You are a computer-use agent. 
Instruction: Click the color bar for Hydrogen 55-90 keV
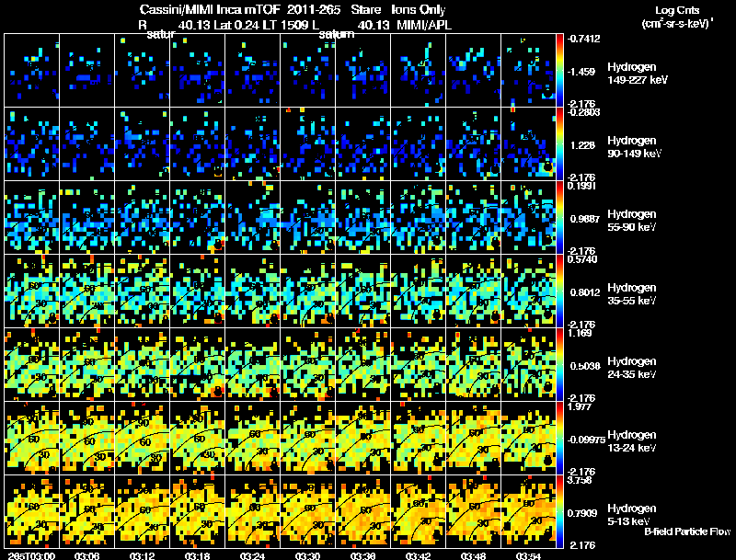562,217
